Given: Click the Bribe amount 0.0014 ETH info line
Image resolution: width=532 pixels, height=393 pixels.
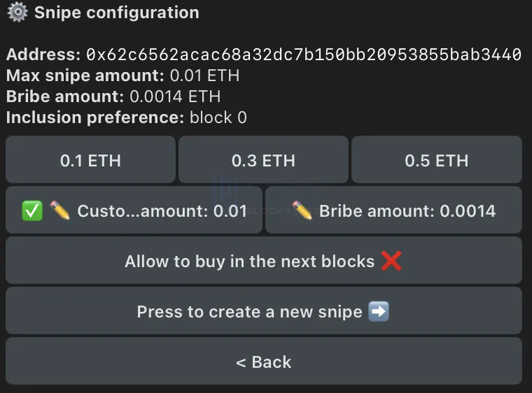Looking at the screenshot, I should click(x=113, y=97).
